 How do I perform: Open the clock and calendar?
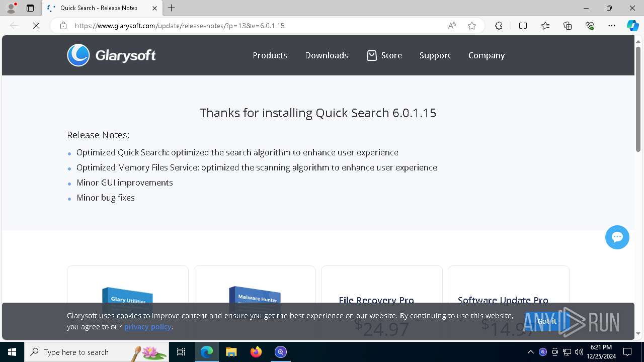click(x=601, y=352)
